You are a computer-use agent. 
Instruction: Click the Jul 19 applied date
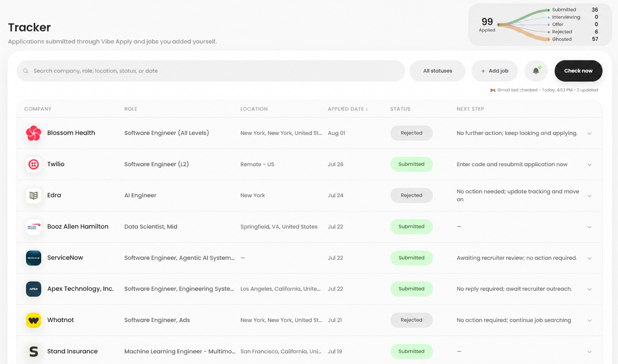[335, 352]
